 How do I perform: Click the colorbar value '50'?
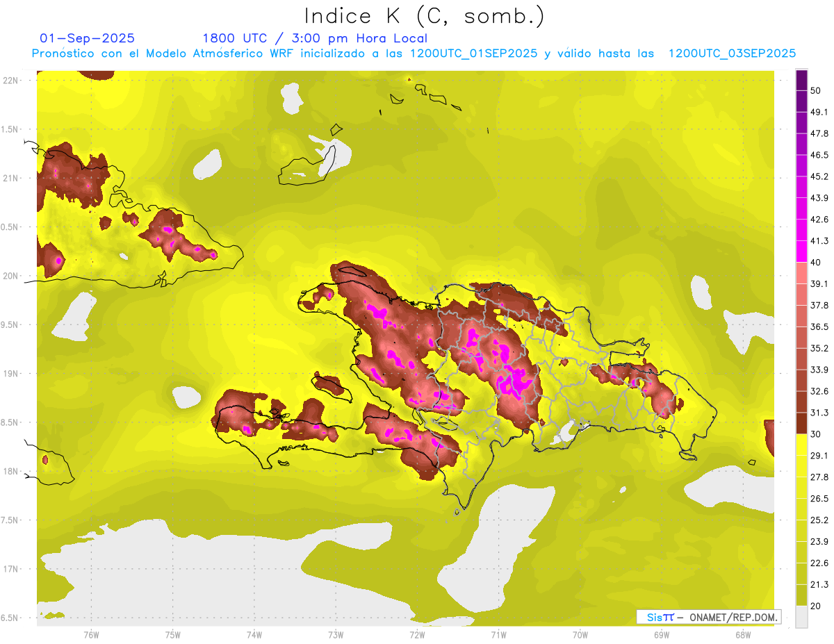point(817,90)
